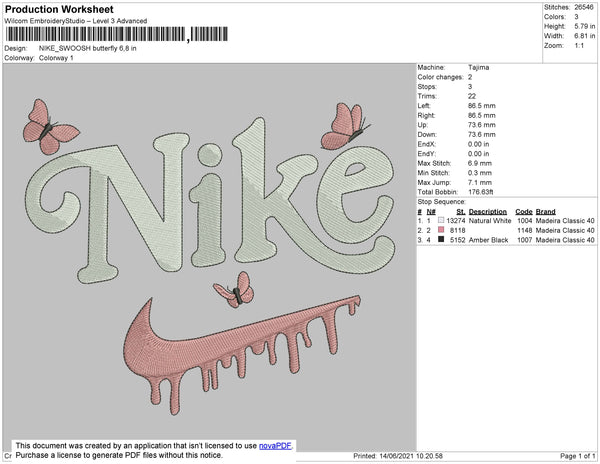Select the Machine value Tajima
Screen dimensions: 600x464
click(479, 67)
